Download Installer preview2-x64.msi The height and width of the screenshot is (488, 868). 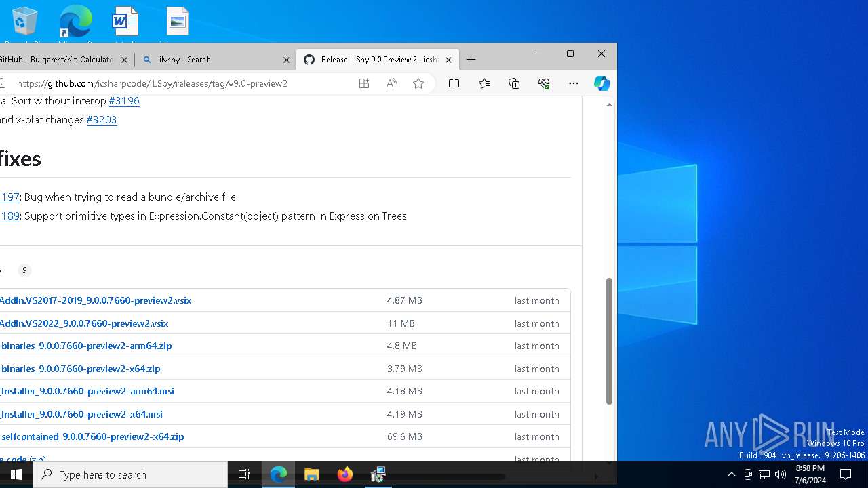click(x=81, y=414)
